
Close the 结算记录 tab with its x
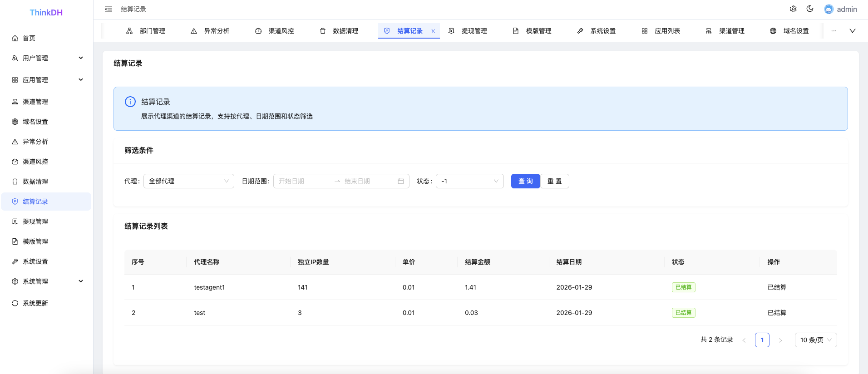click(x=433, y=31)
